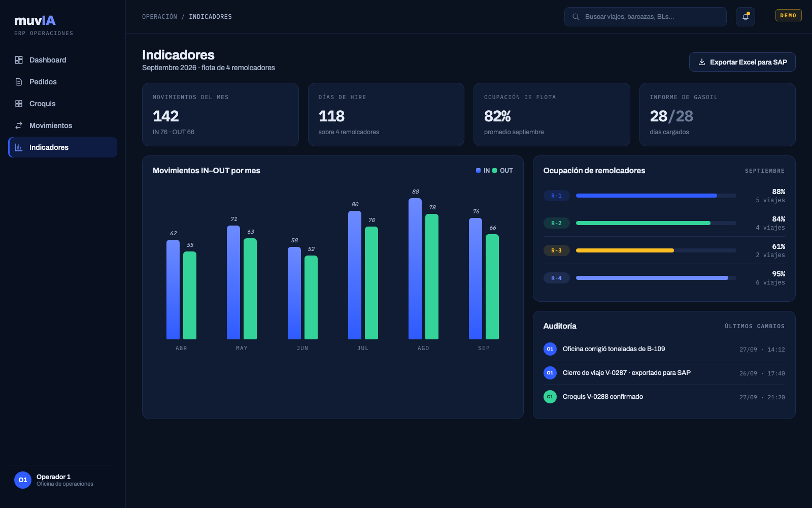
Task: Open Operador 1 profile
Action: pos(63,480)
